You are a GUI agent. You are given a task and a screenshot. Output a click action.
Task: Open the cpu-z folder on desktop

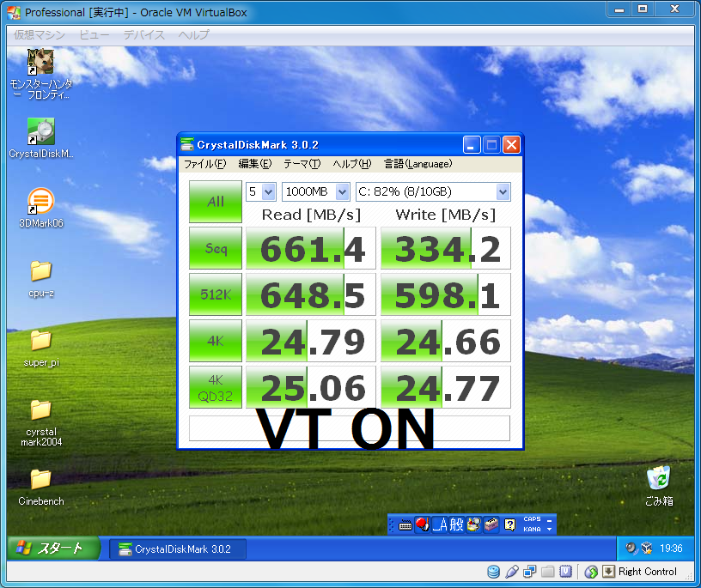click(40, 270)
